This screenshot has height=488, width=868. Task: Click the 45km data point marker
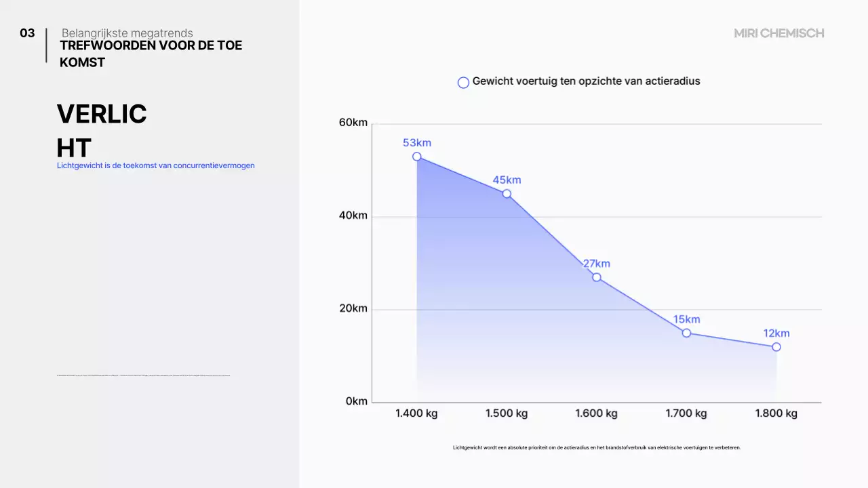(507, 194)
